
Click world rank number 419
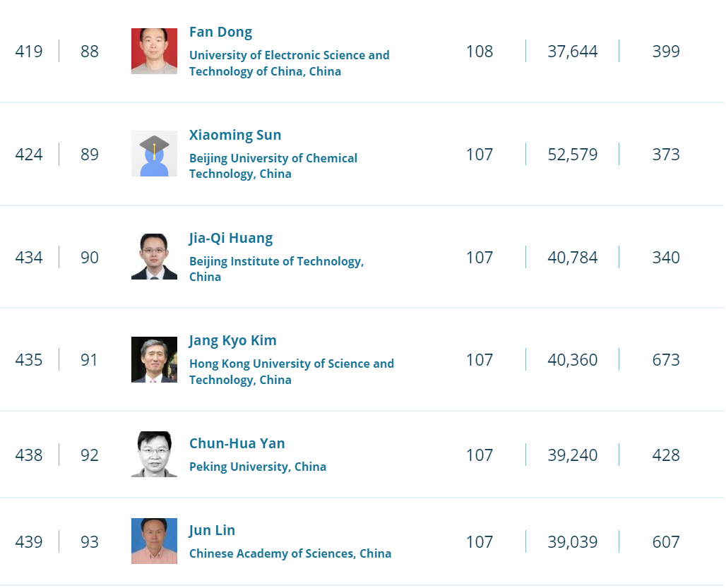point(29,52)
